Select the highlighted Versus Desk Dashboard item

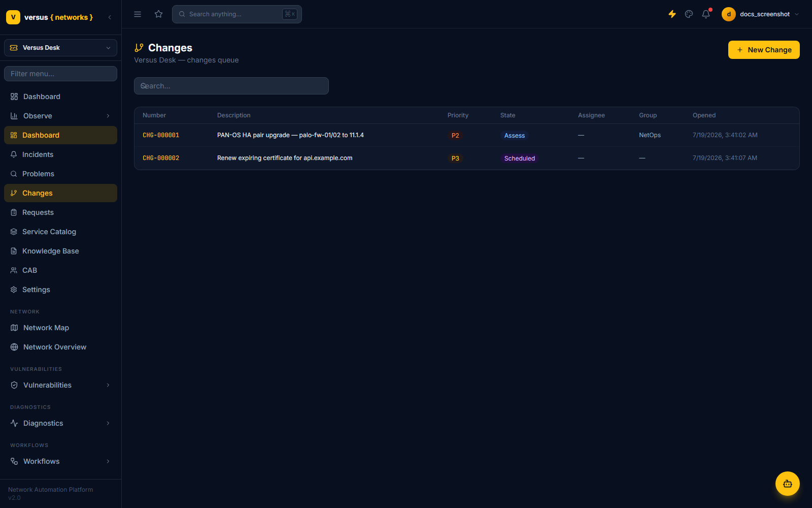(60, 135)
